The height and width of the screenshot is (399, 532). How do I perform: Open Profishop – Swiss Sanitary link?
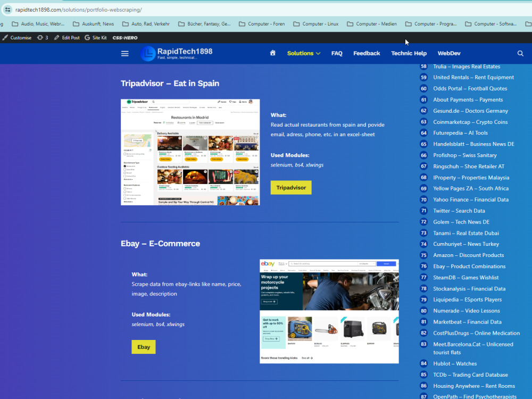465,155
